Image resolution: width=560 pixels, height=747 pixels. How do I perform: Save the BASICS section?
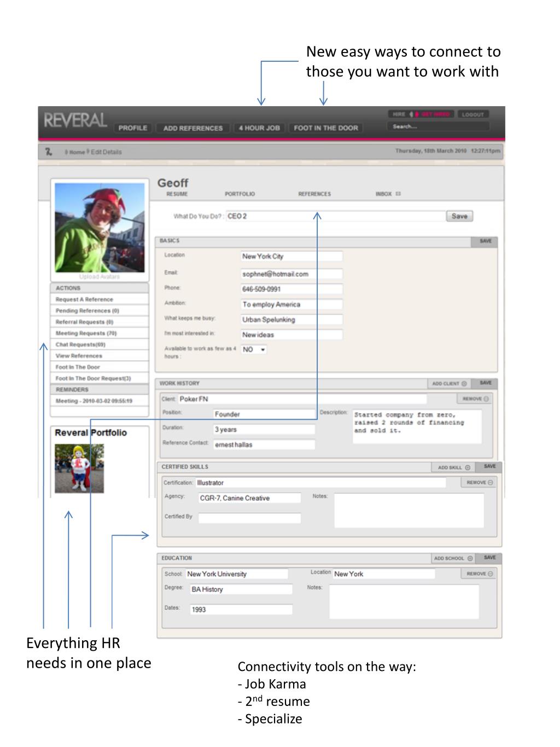click(485, 241)
